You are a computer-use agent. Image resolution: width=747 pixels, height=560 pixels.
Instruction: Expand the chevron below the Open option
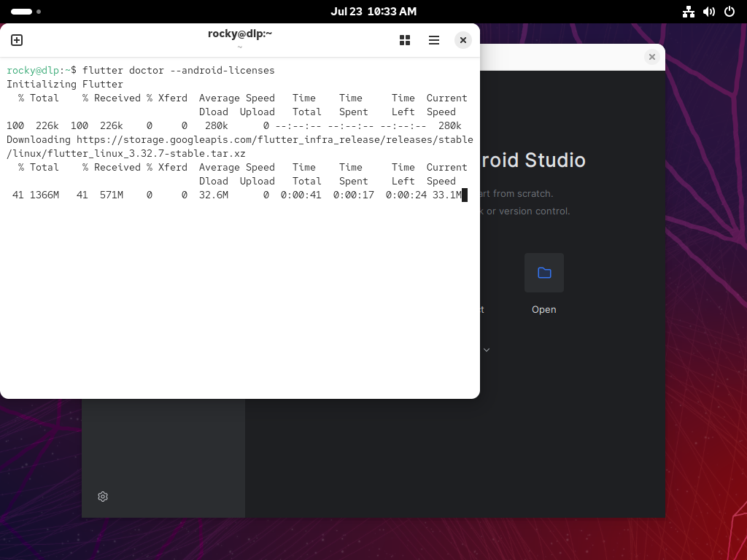pos(487,350)
